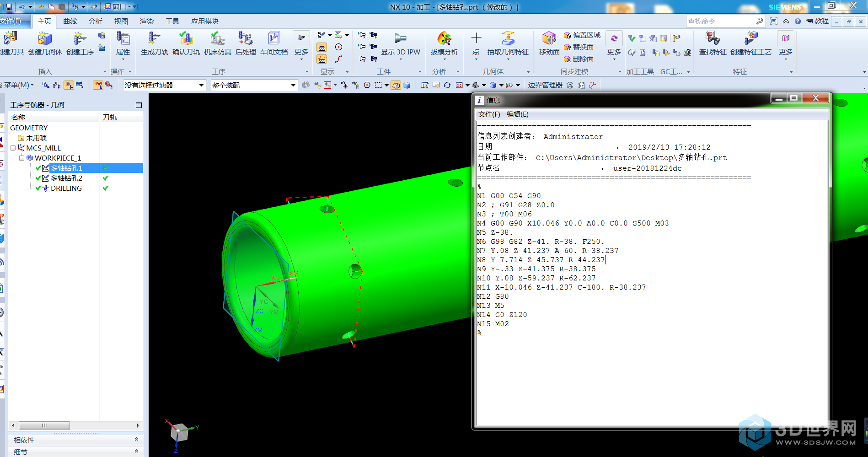Click the orientation cube in viewport corner
Screen dimensions: 868x457
(180, 432)
